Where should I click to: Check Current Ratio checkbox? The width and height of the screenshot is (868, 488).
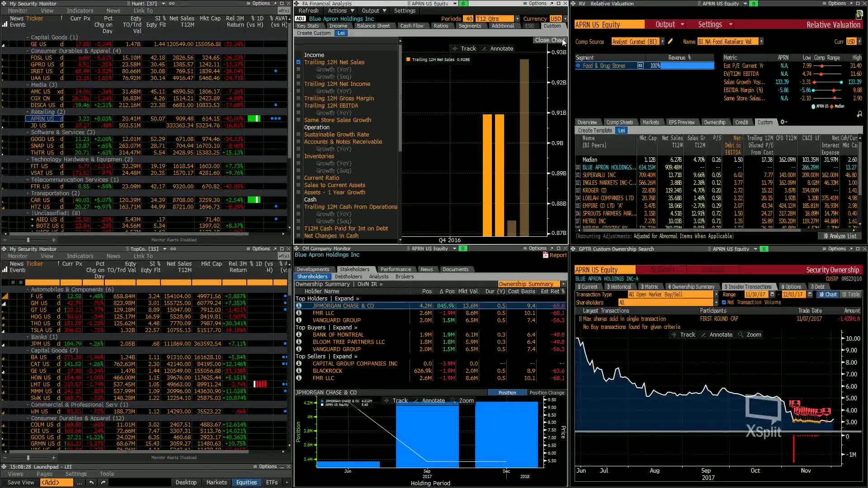pyautogui.click(x=298, y=178)
